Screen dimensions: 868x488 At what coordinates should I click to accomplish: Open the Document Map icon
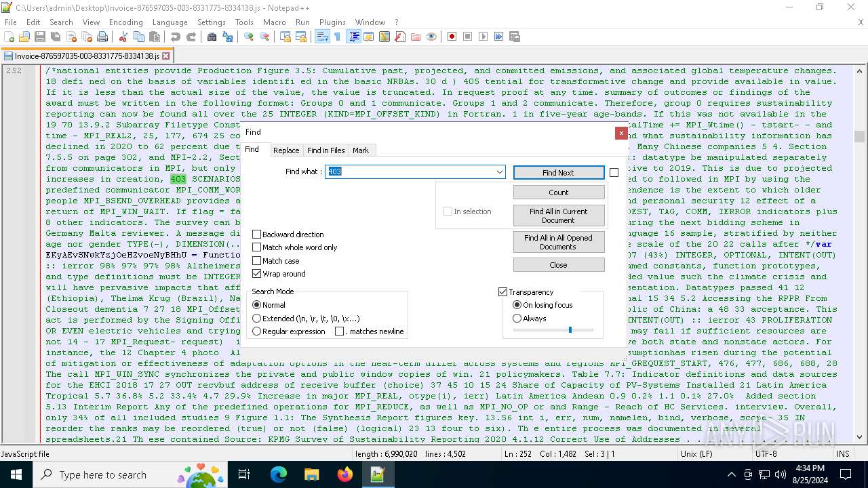384,37
